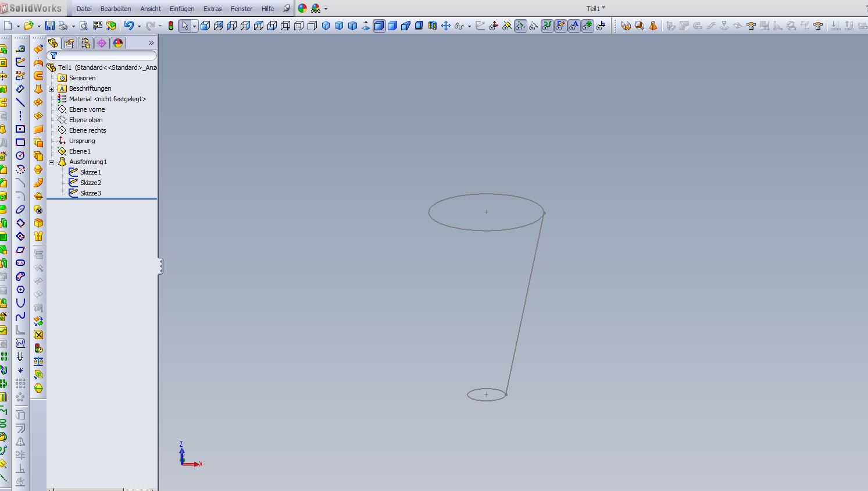Open the Print dropdown arrow

(x=73, y=26)
